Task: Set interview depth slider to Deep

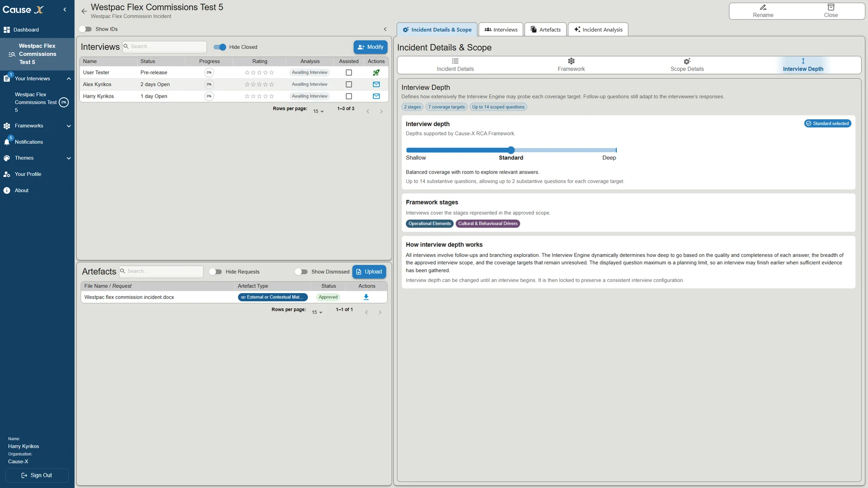Action: 615,150
